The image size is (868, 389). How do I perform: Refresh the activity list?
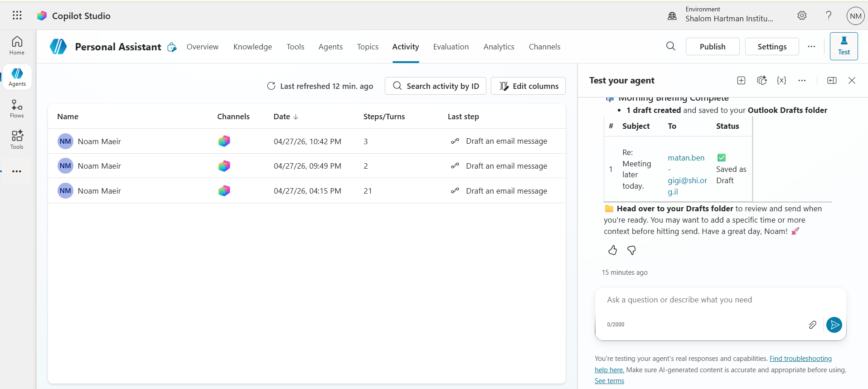click(x=271, y=86)
